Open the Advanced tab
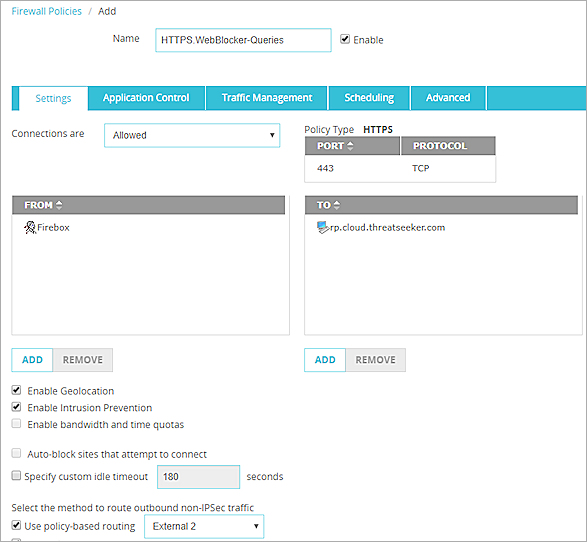The width and height of the screenshot is (587, 542). tap(448, 98)
